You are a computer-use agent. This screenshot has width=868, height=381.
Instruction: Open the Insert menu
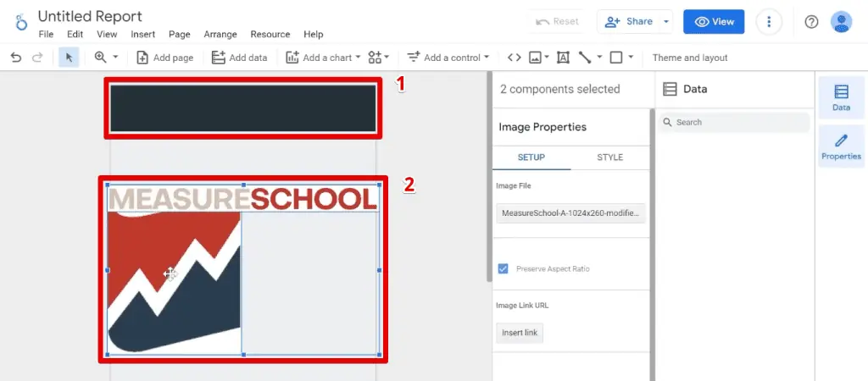[x=142, y=34]
